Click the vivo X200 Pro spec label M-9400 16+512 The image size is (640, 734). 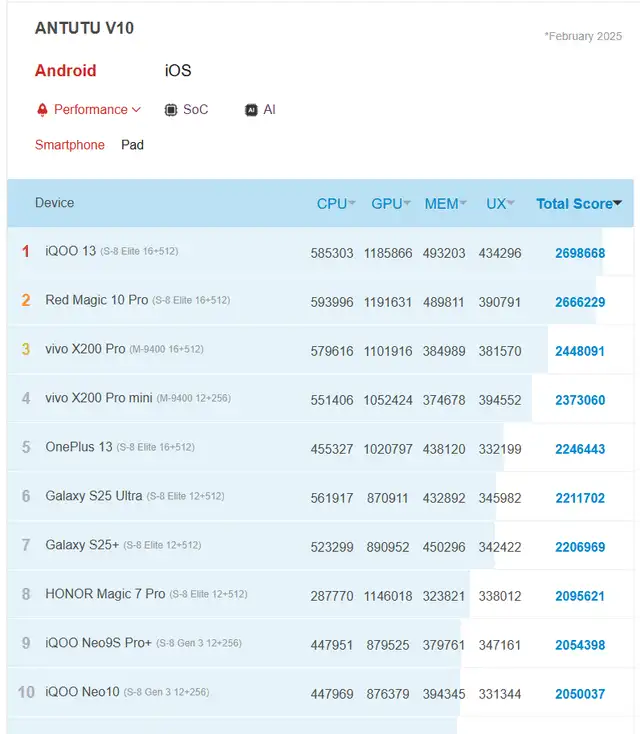pyautogui.click(x=167, y=349)
